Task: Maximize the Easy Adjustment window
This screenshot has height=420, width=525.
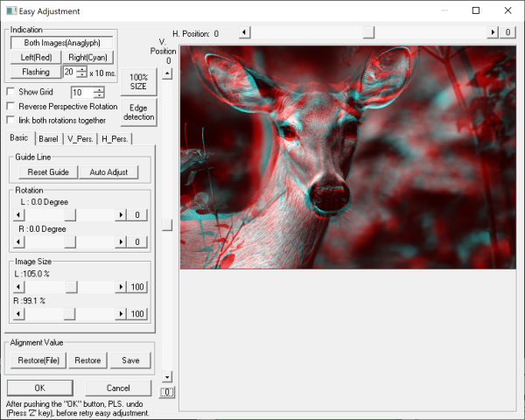Action: coord(475,10)
